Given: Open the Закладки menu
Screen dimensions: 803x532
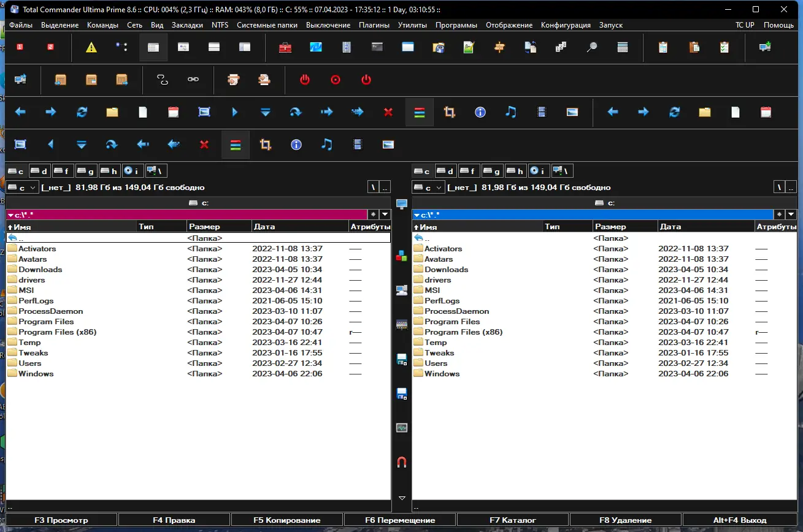Looking at the screenshot, I should pyautogui.click(x=187, y=25).
